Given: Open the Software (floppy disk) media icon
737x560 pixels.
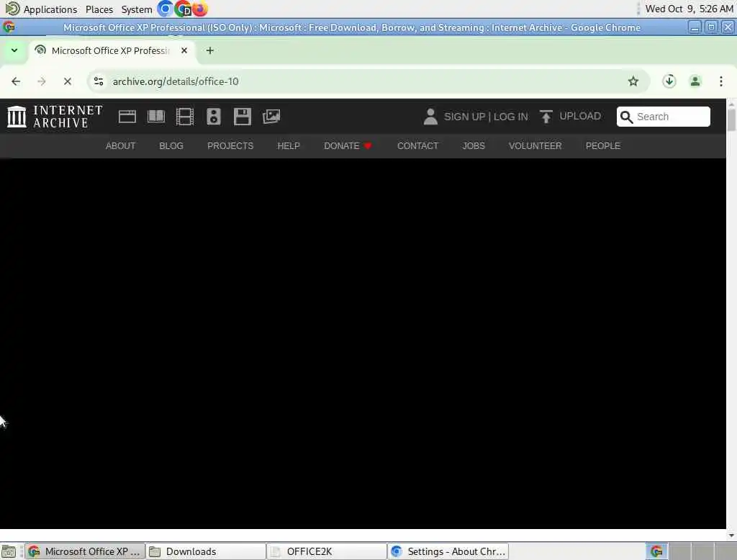Looking at the screenshot, I should tap(243, 117).
